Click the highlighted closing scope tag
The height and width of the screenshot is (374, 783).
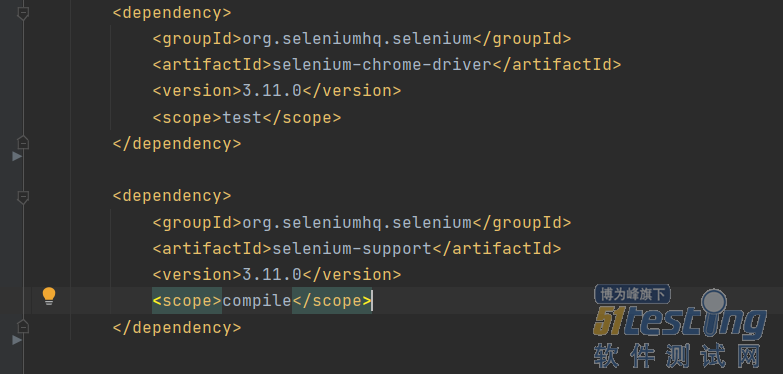[332, 301]
